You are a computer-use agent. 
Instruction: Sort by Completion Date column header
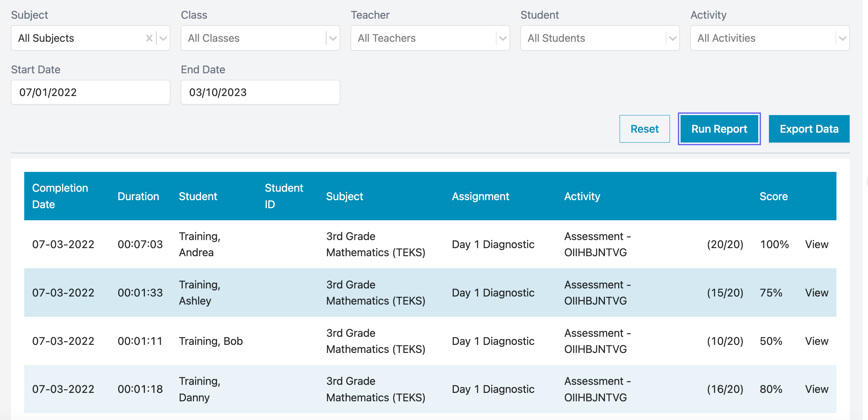click(x=60, y=196)
